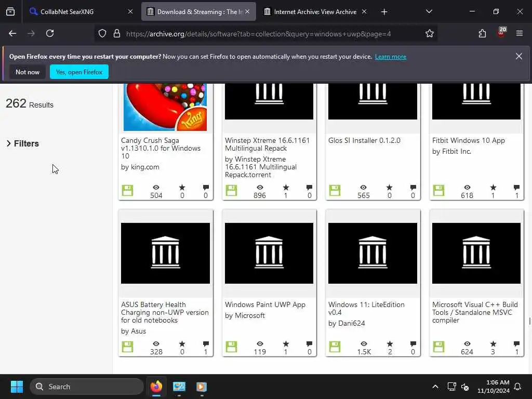Select the Download & Streaming tab

(198, 11)
